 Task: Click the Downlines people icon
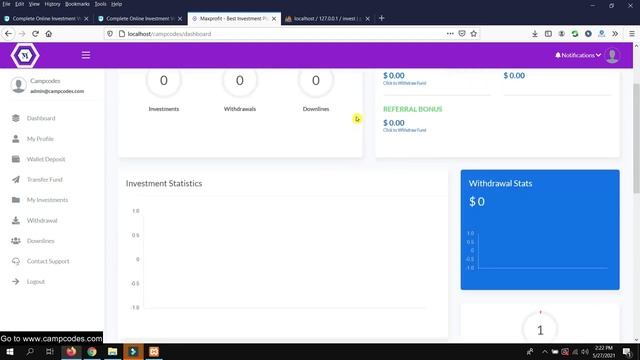(x=16, y=241)
